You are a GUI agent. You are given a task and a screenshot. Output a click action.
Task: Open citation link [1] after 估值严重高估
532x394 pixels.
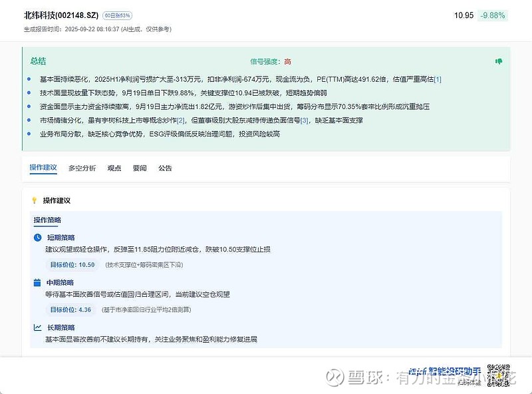[x=437, y=80]
